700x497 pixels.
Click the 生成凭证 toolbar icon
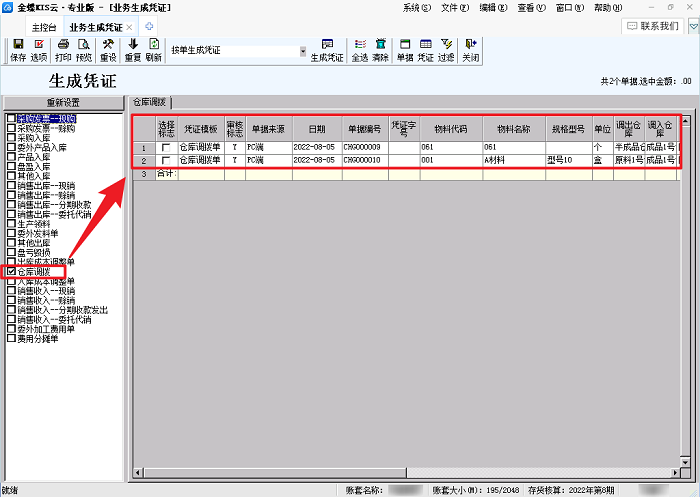pos(326,50)
